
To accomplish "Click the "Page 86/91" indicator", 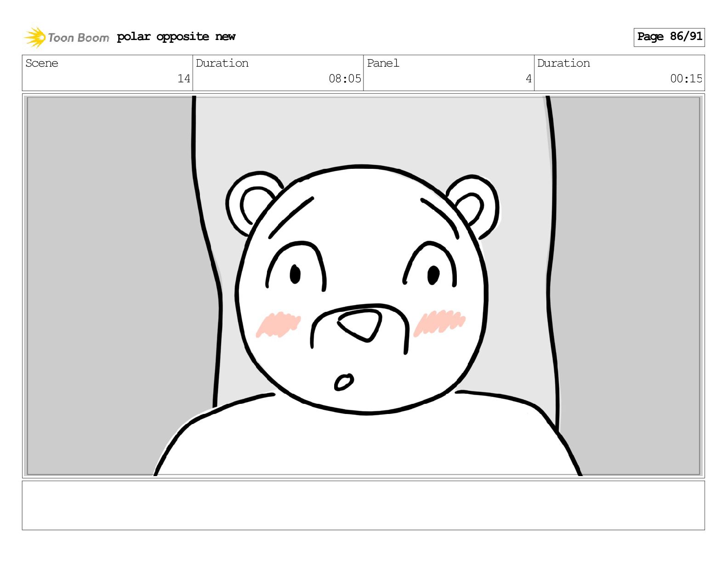I will pyautogui.click(x=669, y=37).
